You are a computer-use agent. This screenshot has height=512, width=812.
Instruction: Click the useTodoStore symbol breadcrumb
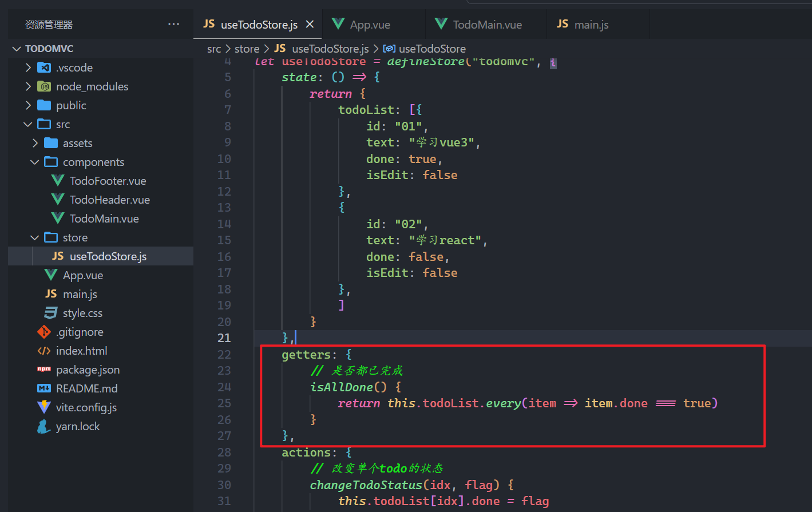432,49
